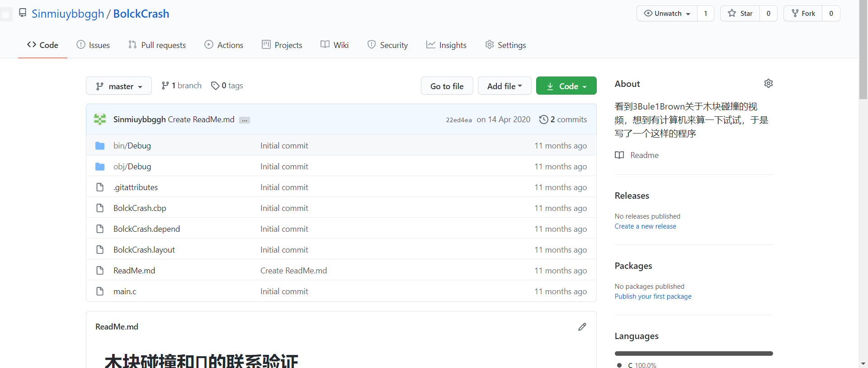Open the bin/Debug folder
This screenshot has height=368, width=868.
(132, 146)
